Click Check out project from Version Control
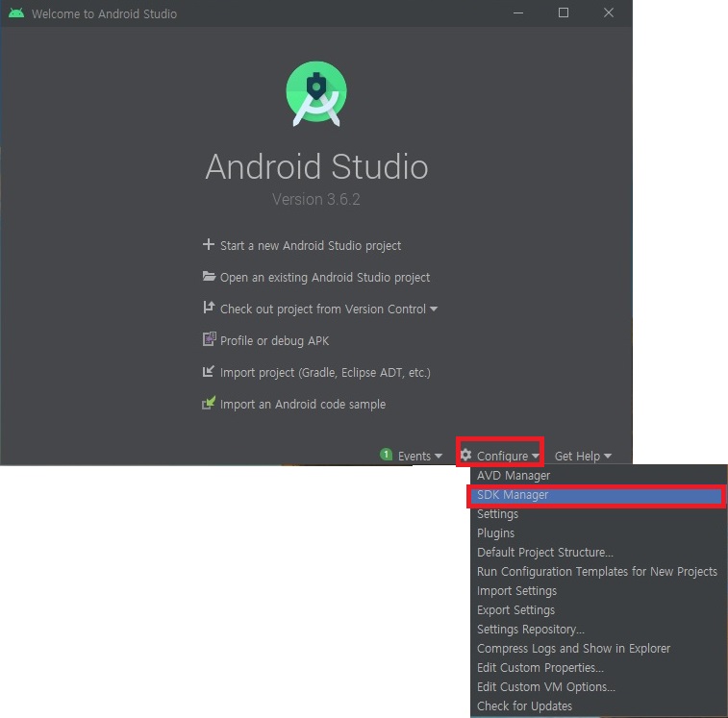 coord(323,309)
